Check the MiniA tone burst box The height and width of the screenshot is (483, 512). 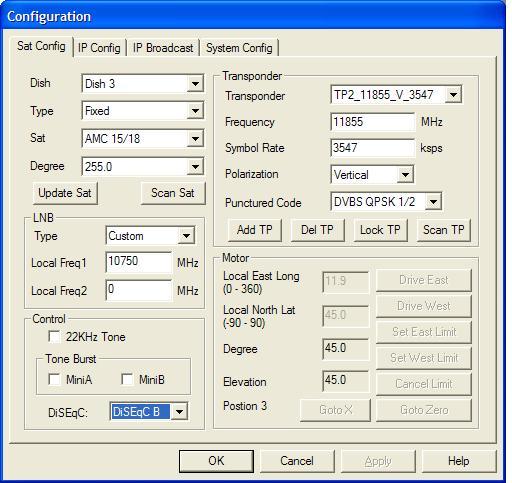[x=54, y=379]
